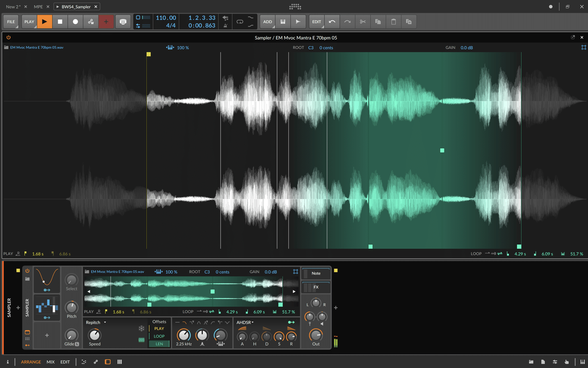
Task: Expand the FX chain section
Action: pyautogui.click(x=316, y=287)
